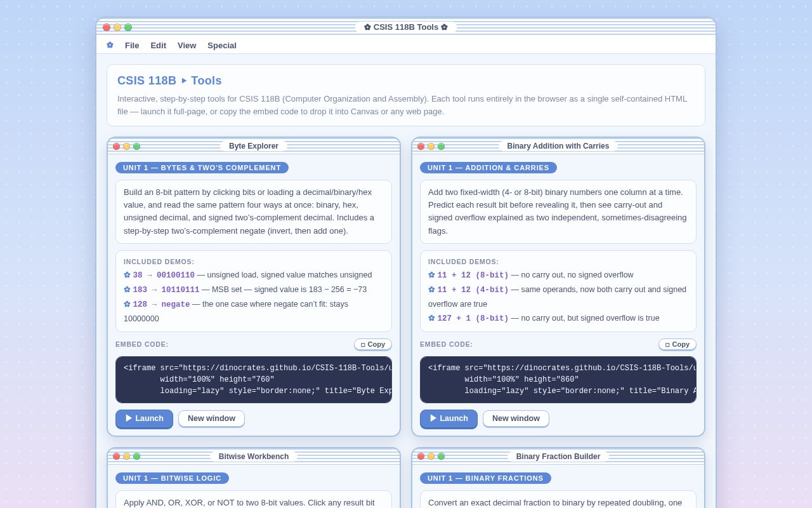Open the Edit menu
The image size is (812, 508).
(x=158, y=45)
